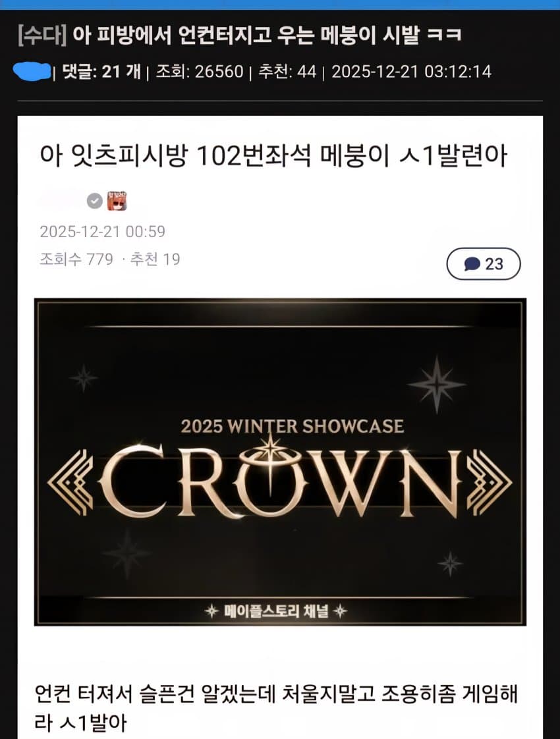Image resolution: width=560 pixels, height=739 pixels.
Task: Click the left chevron ornament beside CROWN
Action: point(70,482)
